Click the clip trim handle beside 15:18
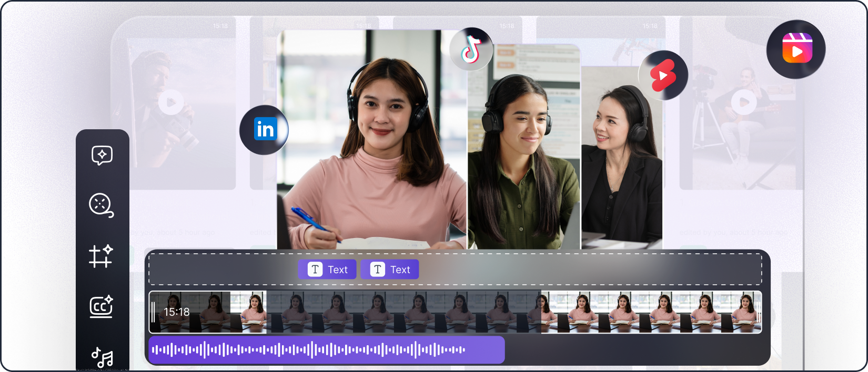This screenshot has width=868, height=372. pyautogui.click(x=153, y=312)
